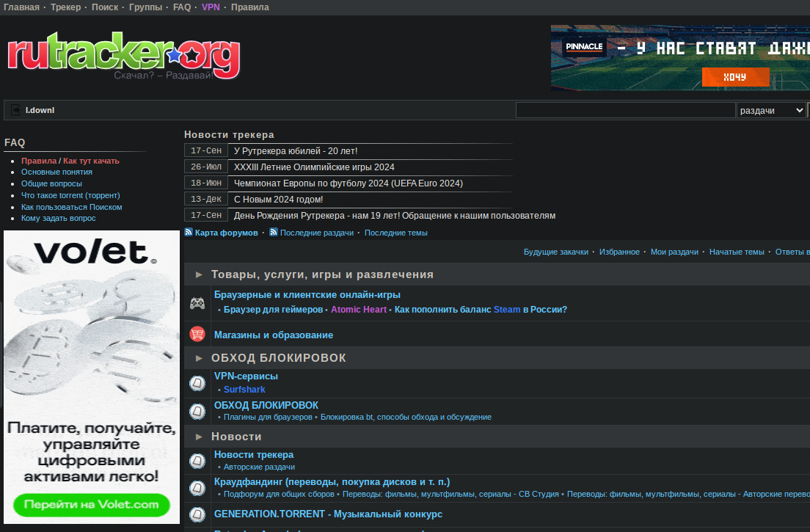Open Будущие закачки link
Viewport: 810px width, 532px height.
556,252
